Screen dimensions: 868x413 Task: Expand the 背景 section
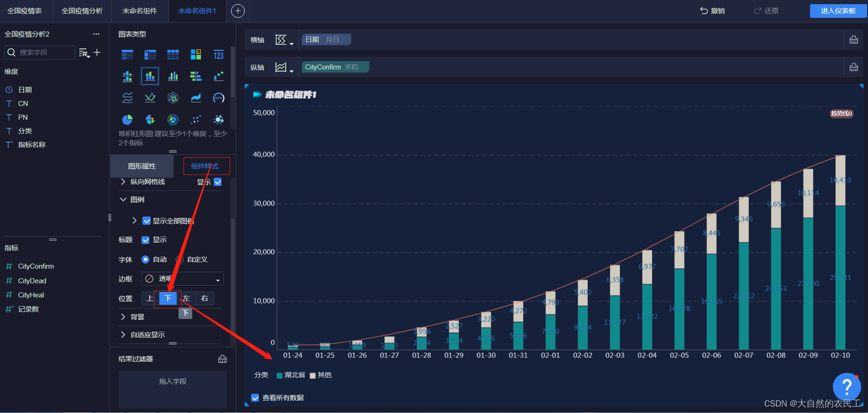pyautogui.click(x=123, y=317)
